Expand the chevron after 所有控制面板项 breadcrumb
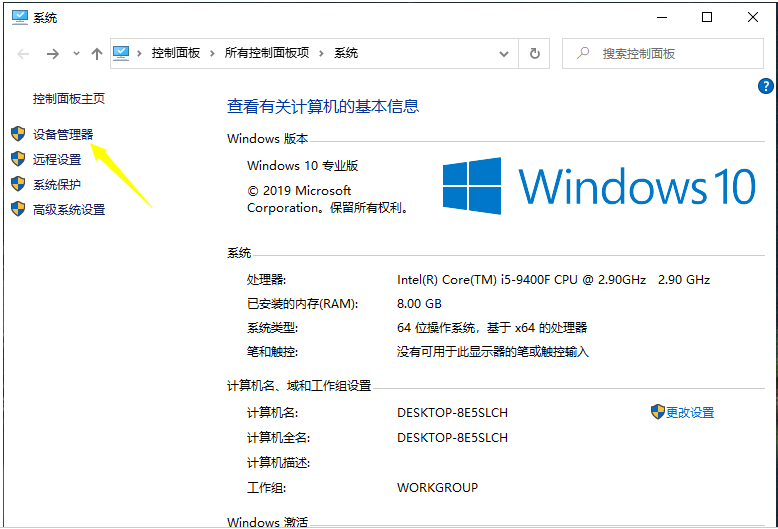778x529 pixels. 322,53
